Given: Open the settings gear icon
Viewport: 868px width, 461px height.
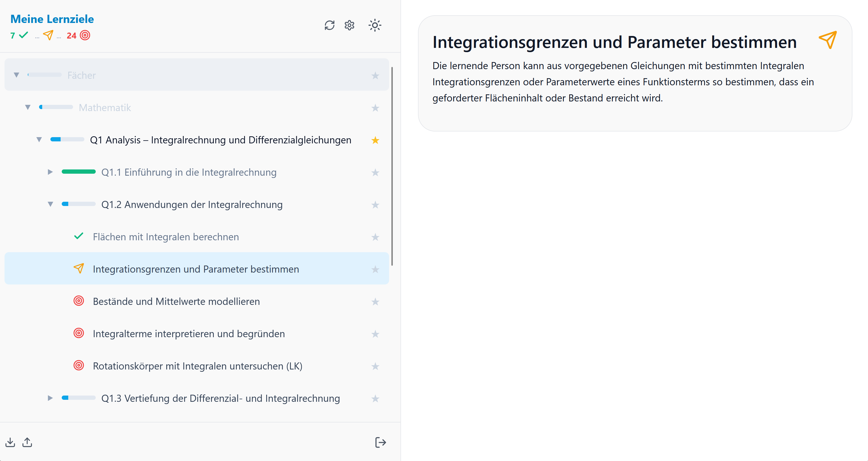Looking at the screenshot, I should [x=349, y=25].
